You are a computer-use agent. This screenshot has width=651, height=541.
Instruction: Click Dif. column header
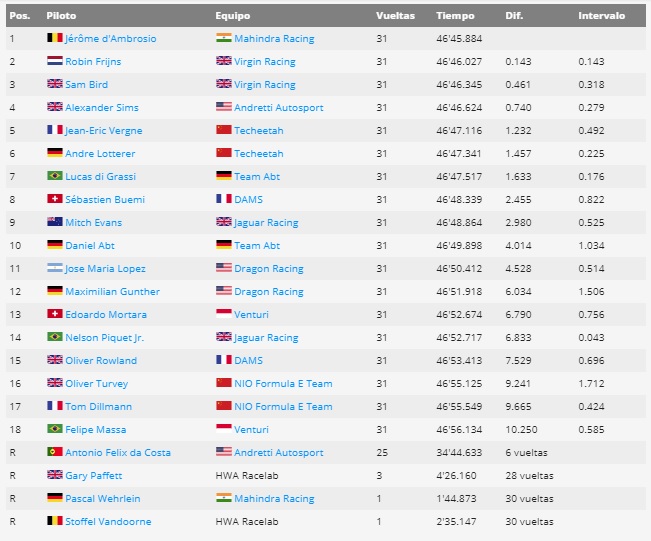coord(514,16)
